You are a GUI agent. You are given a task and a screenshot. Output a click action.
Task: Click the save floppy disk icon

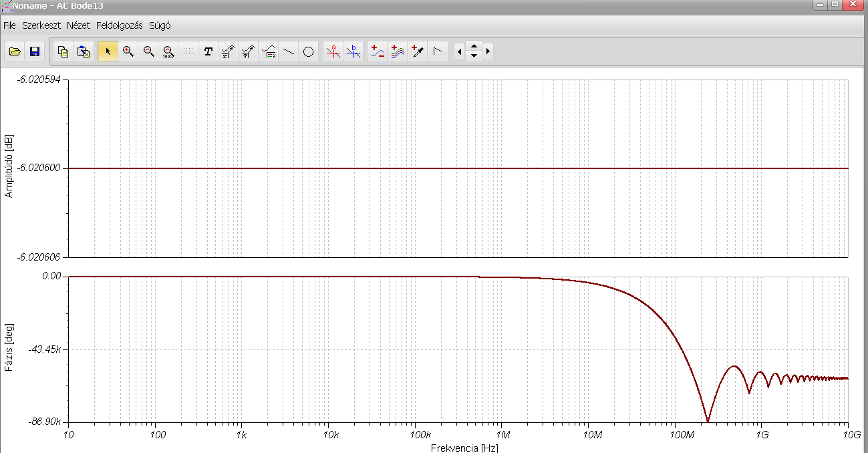pos(34,51)
